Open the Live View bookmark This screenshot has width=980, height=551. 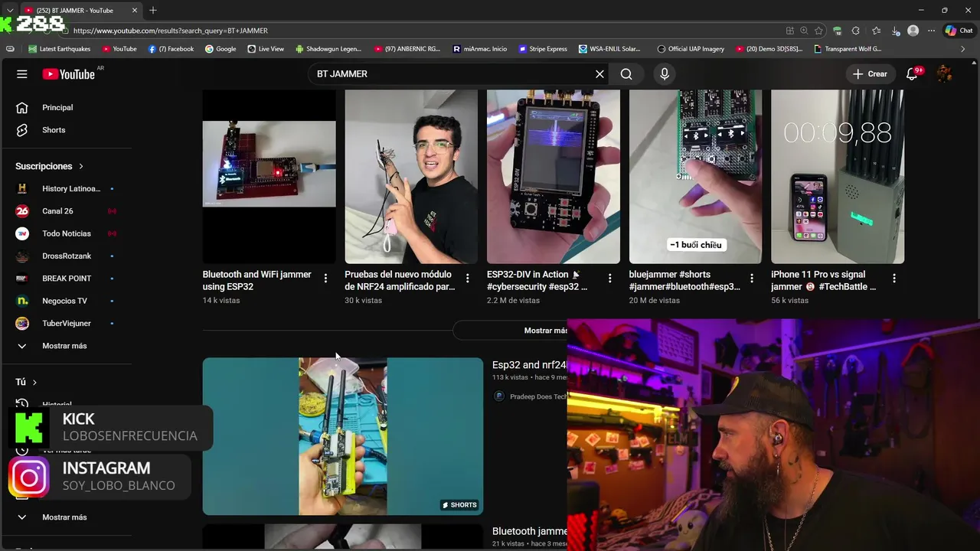pos(266,49)
